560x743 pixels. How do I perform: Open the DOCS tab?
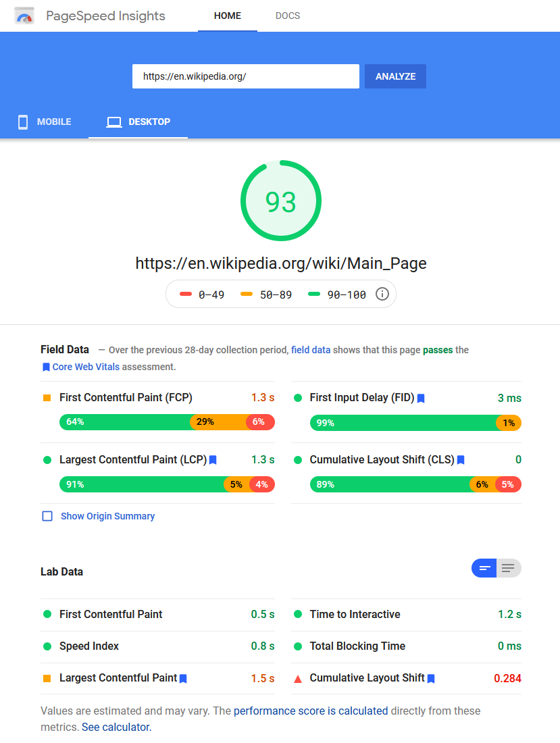click(288, 16)
